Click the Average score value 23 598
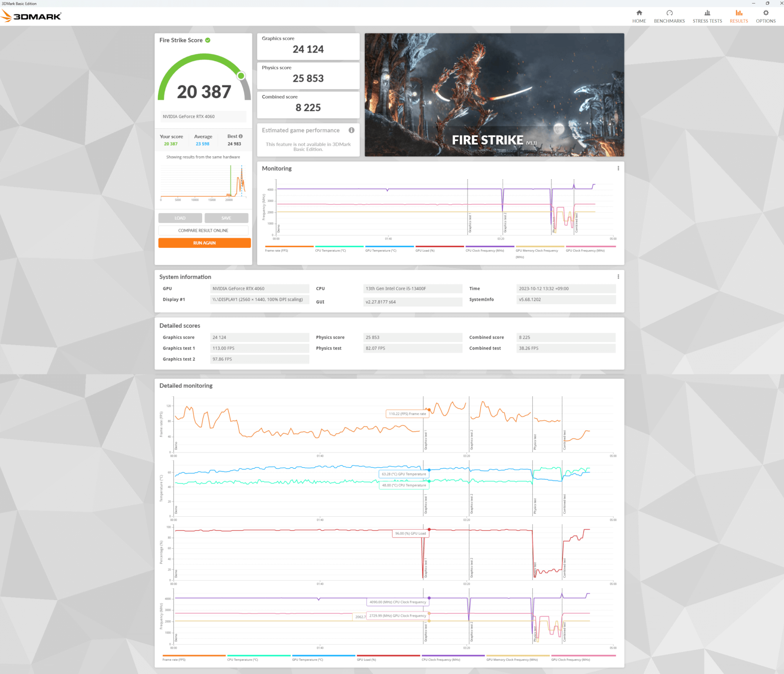The image size is (784, 674). pos(203,144)
